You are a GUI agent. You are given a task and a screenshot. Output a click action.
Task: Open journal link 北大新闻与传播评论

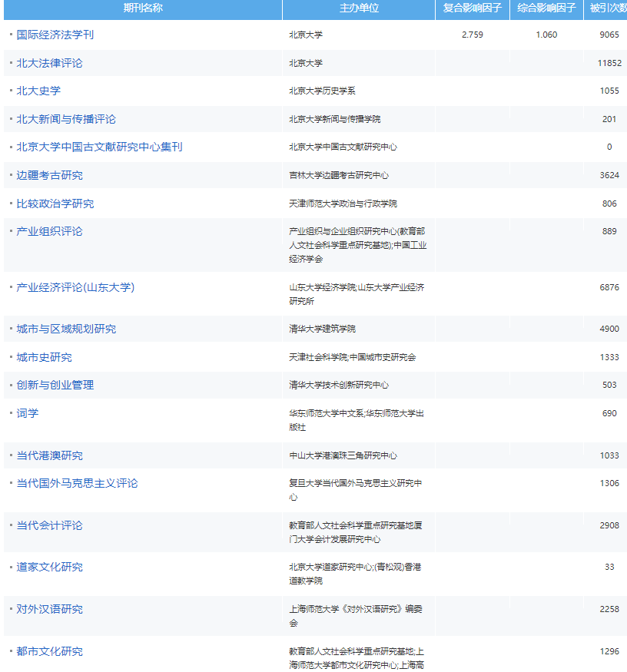pyautogui.click(x=66, y=119)
